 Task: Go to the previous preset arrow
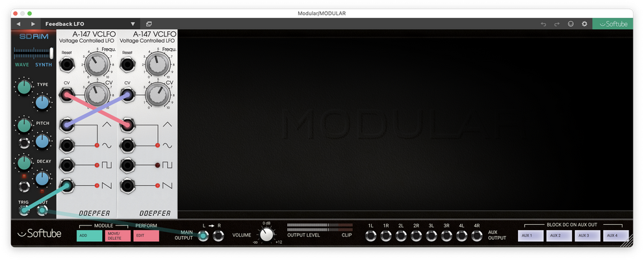pos(18,24)
